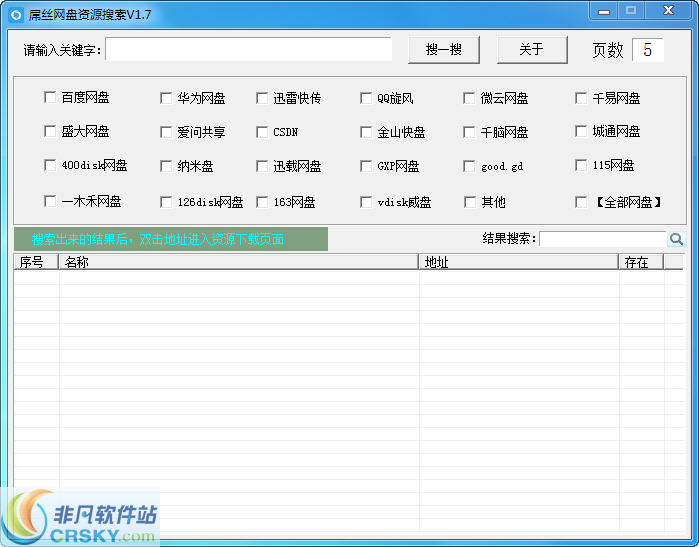Image resolution: width=699 pixels, height=547 pixels.
Task: Check the 金山快盘 checkbox
Action: [366, 132]
